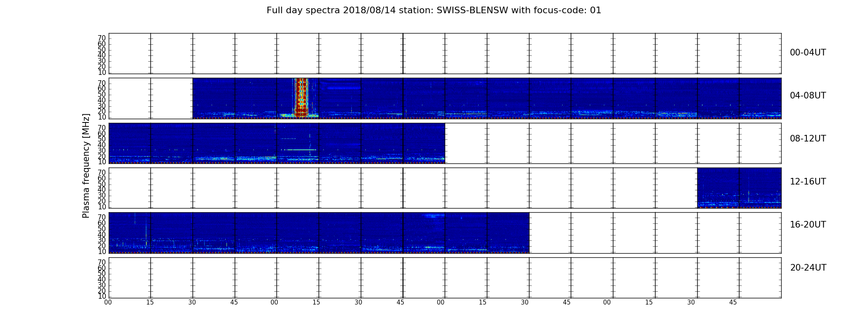Click the red radio burst in the 04-08UT spectrum
Viewport: 868px width, 331px height.
[x=301, y=98]
